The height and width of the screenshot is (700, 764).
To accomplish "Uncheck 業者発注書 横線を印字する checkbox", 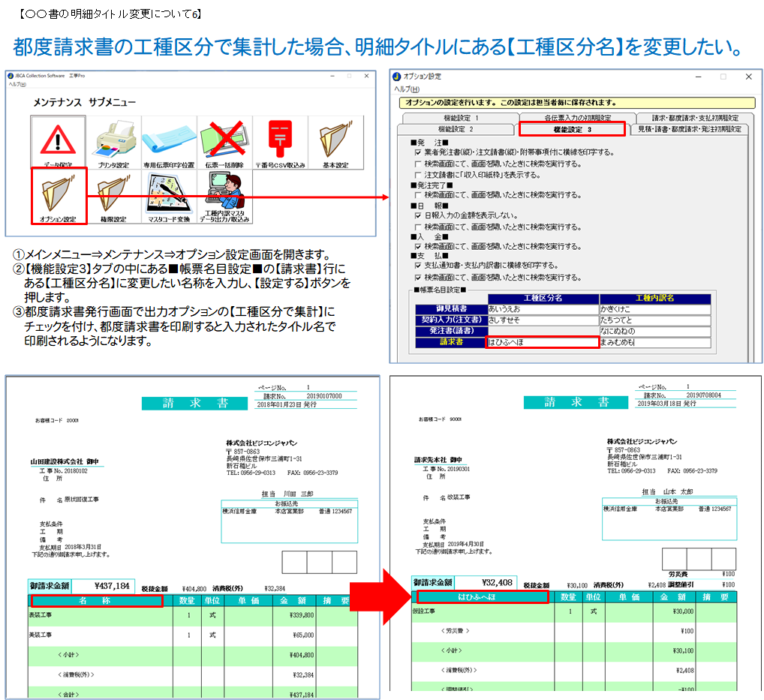I will pos(418,152).
